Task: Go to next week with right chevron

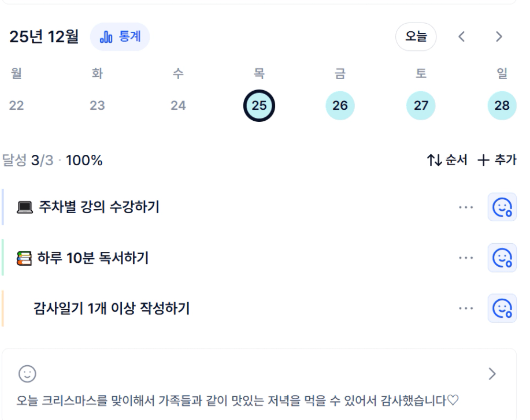Action: (x=499, y=37)
